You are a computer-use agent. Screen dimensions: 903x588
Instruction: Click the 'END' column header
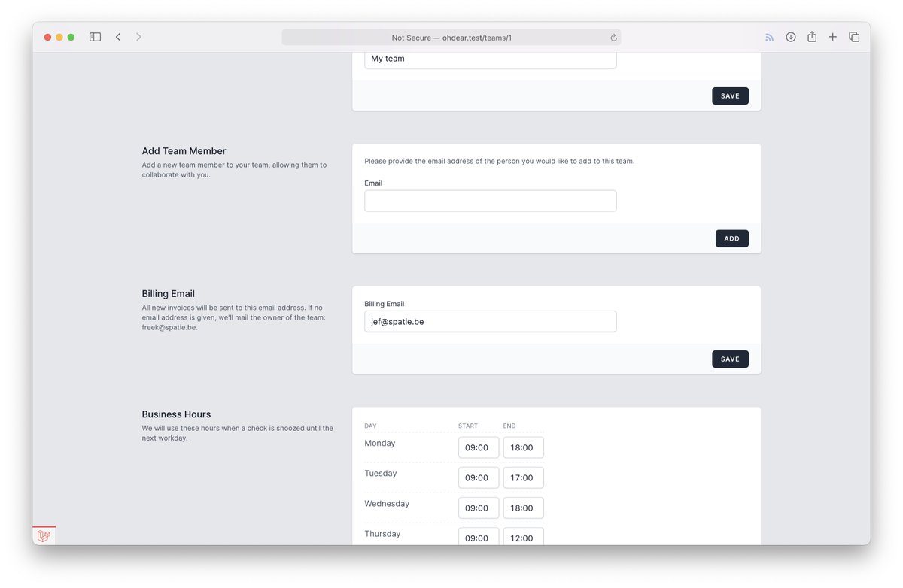tap(509, 426)
